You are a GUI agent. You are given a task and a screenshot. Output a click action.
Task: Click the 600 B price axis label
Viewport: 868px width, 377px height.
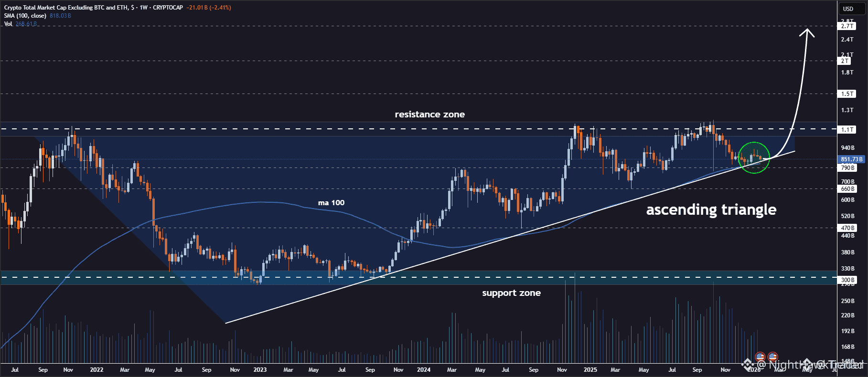click(847, 200)
